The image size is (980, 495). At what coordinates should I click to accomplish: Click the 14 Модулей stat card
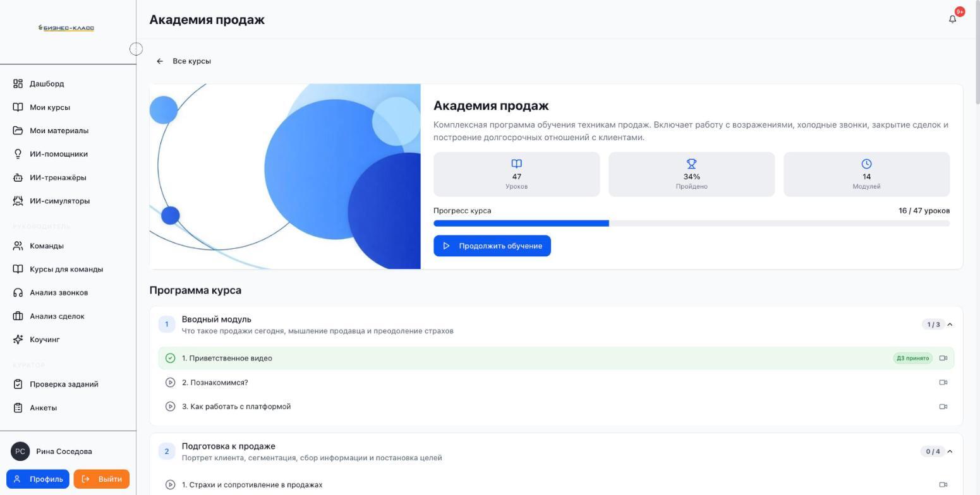click(867, 174)
